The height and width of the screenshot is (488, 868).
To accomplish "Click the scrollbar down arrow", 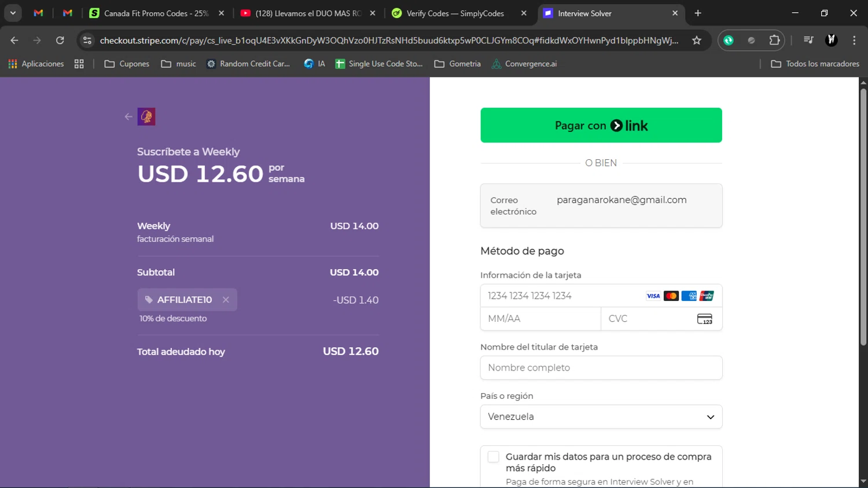I will 863,481.
